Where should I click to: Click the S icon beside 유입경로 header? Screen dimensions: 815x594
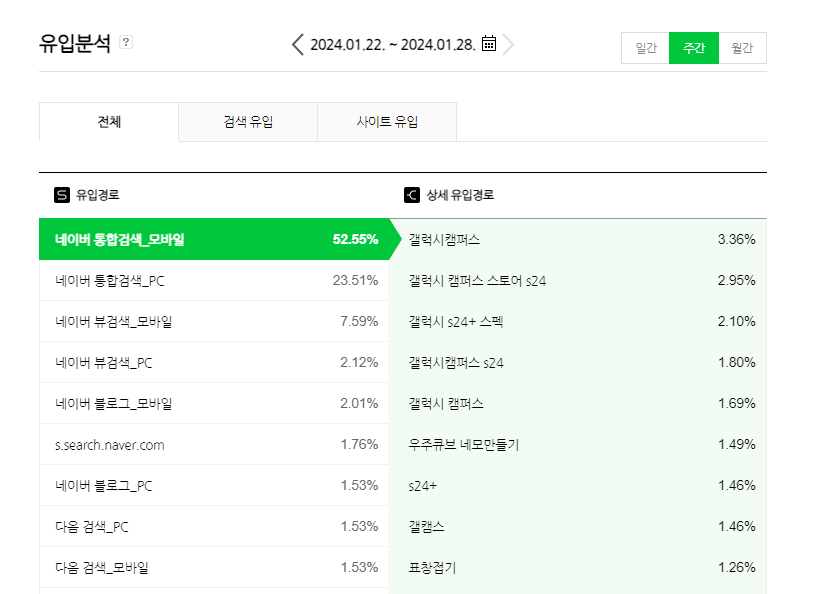[62, 195]
